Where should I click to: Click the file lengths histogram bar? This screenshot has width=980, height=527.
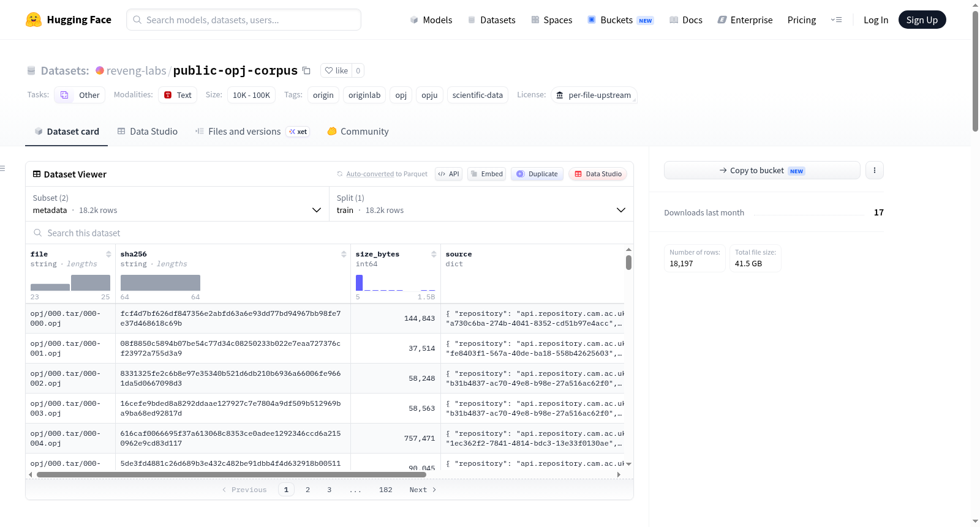(x=91, y=283)
